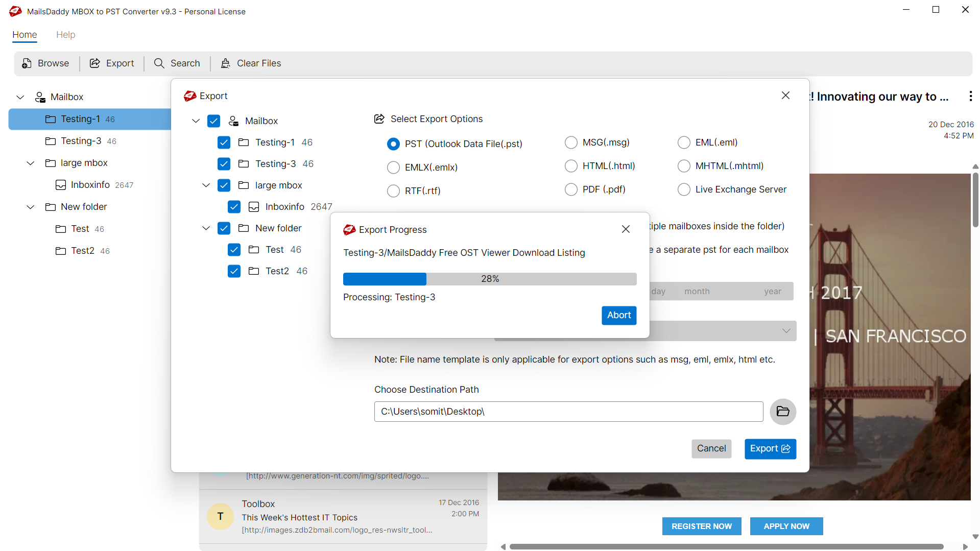Uncheck the Mailbox root checkbox
The width and height of the screenshot is (980, 551).
tap(213, 121)
